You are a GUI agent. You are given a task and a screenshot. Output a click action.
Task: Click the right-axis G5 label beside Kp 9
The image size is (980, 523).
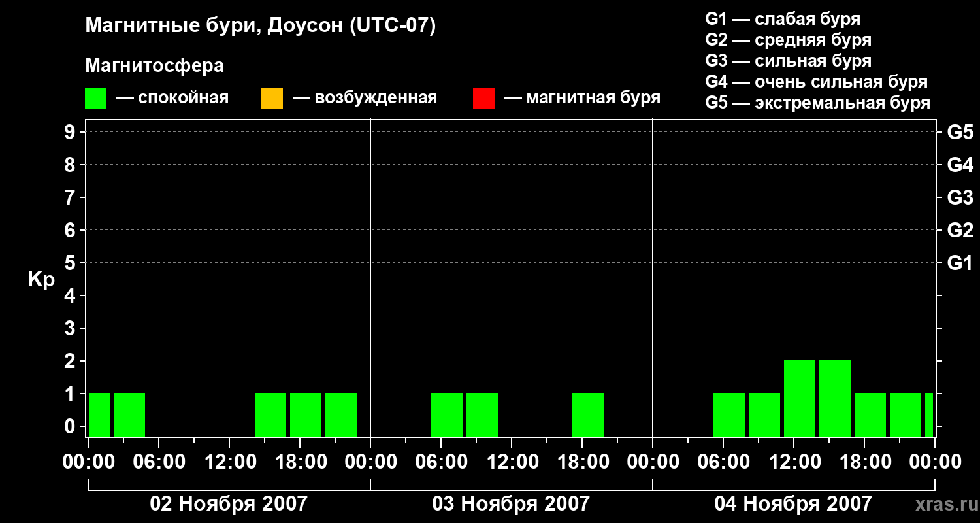[960, 132]
